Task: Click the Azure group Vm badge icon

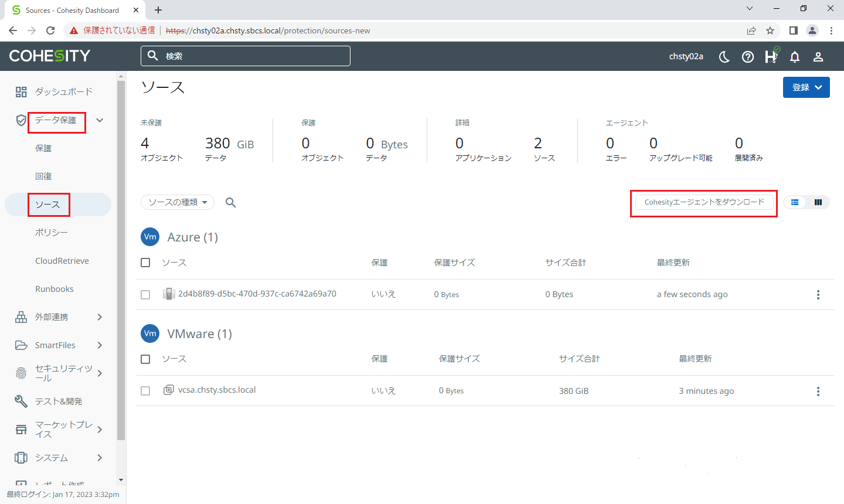Action: tap(150, 237)
